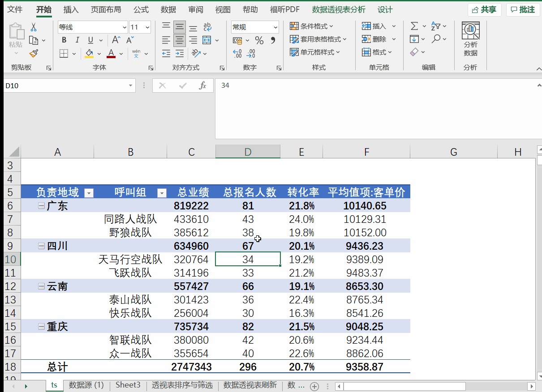Open the 呼叫组 filter dropdown
Viewport: 542px width, 392px height.
(x=162, y=193)
